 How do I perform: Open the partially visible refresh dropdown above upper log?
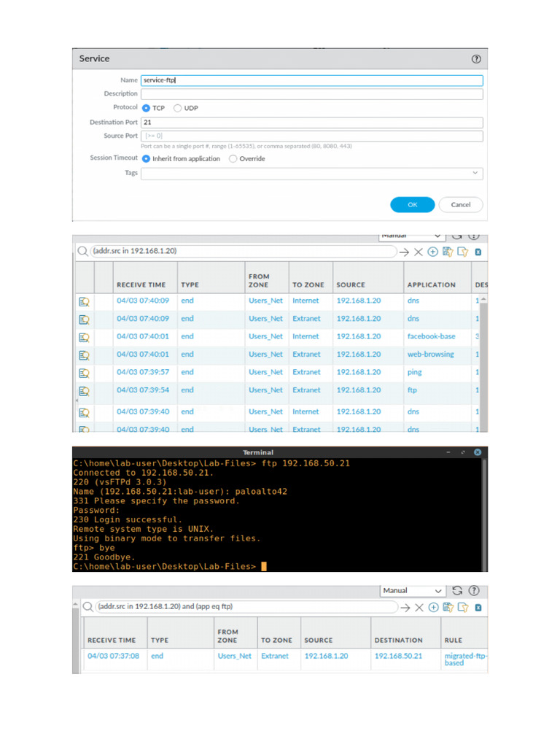(x=412, y=236)
